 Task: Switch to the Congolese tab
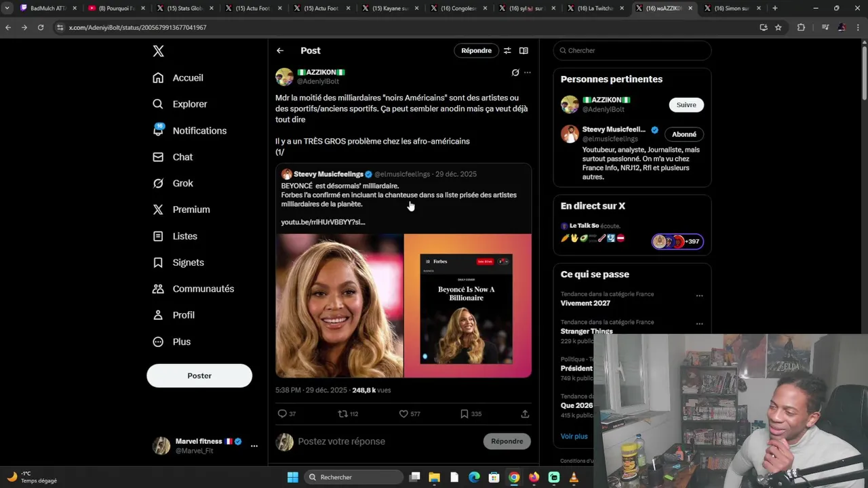point(458,8)
